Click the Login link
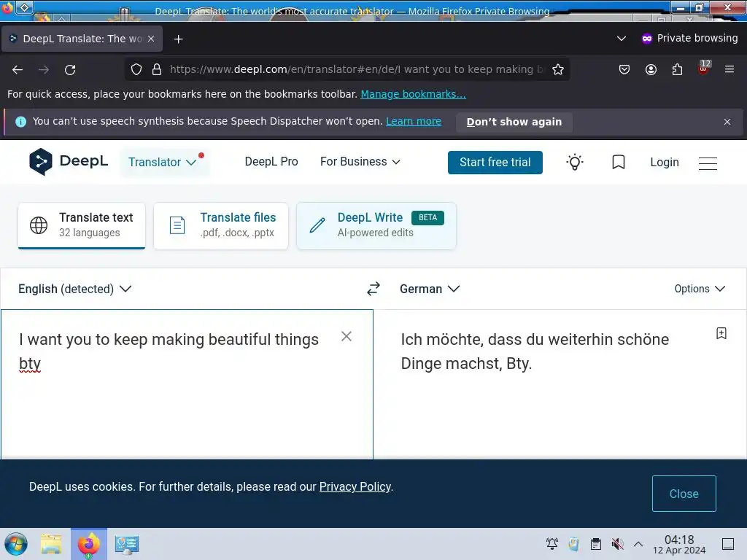Image resolution: width=747 pixels, height=560 pixels. click(665, 163)
